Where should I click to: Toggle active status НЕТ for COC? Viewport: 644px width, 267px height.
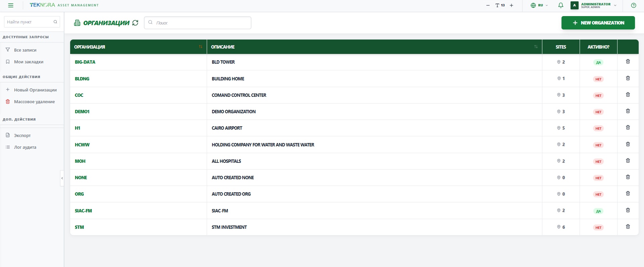coord(598,95)
